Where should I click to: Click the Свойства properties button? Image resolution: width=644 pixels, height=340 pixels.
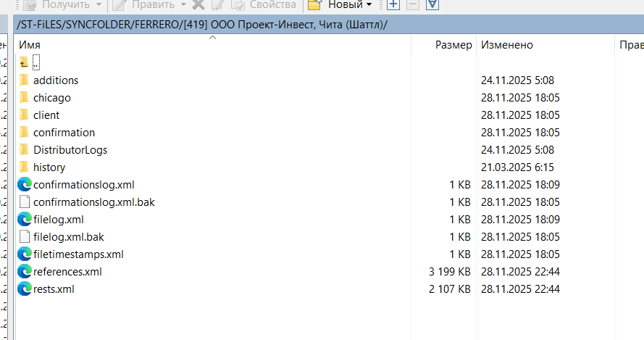pyautogui.click(x=264, y=4)
